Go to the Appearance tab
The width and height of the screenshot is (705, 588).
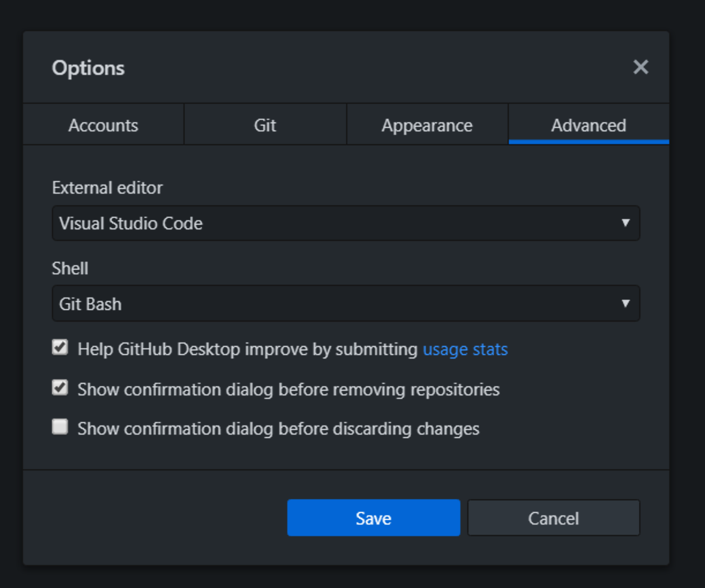coord(427,125)
